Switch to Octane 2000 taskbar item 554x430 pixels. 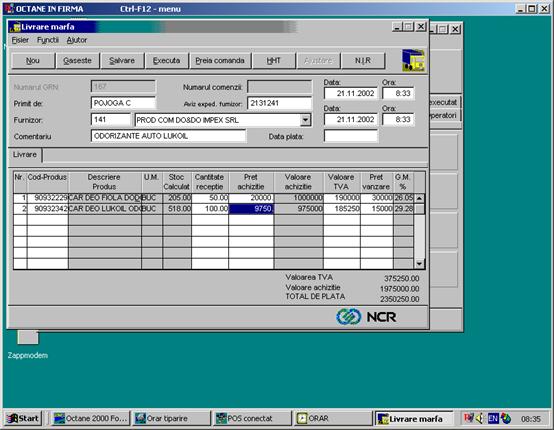click(91, 419)
